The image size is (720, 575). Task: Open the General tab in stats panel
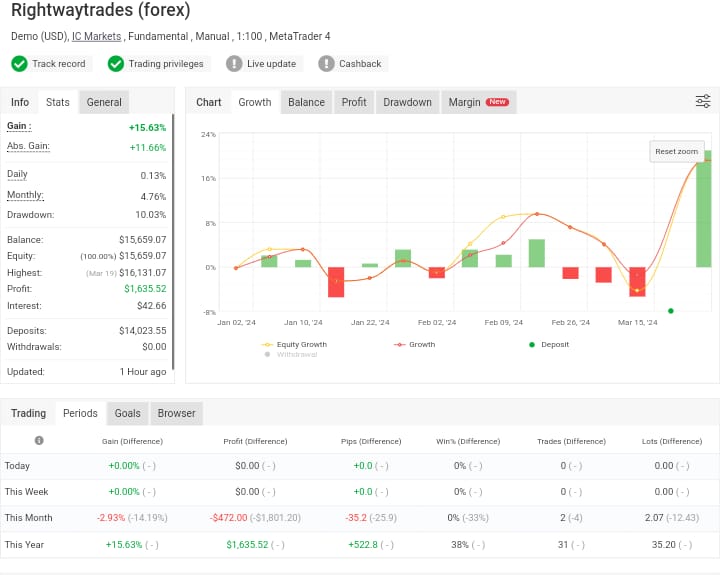104,102
